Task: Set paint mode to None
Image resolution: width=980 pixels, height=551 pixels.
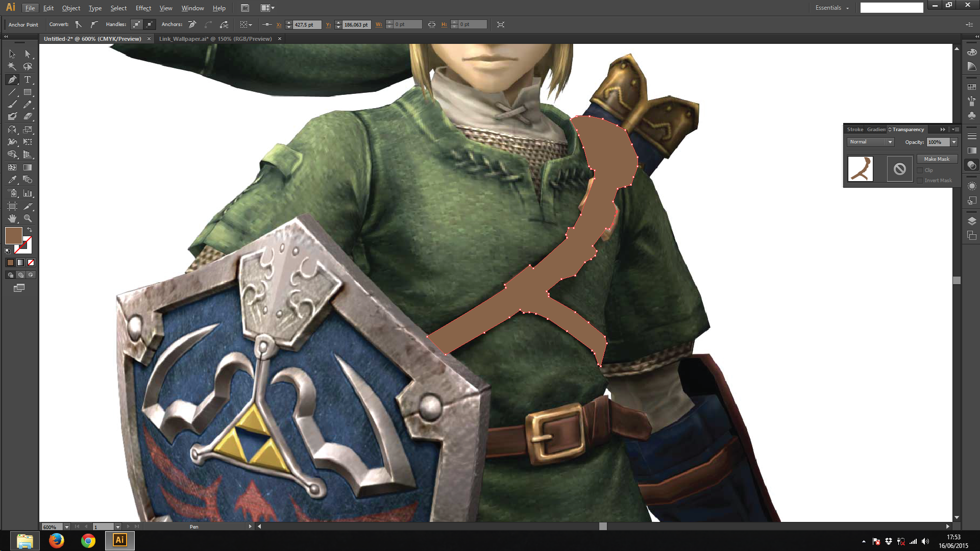Action: coord(31,262)
